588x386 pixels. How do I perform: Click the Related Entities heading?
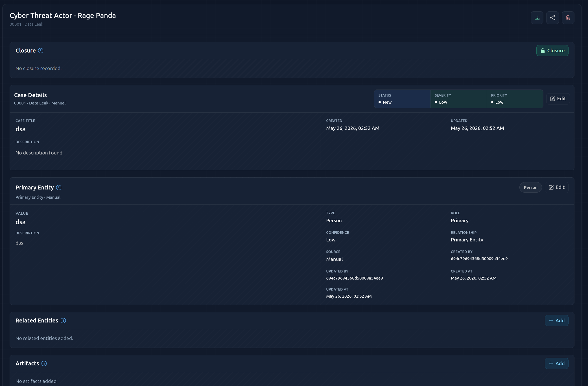[x=37, y=320]
